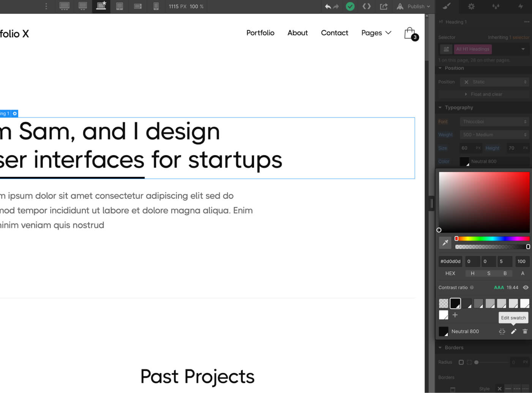Switch to the Interactions lightning tab
Viewport: 532px width, 393px height.
point(521,6)
